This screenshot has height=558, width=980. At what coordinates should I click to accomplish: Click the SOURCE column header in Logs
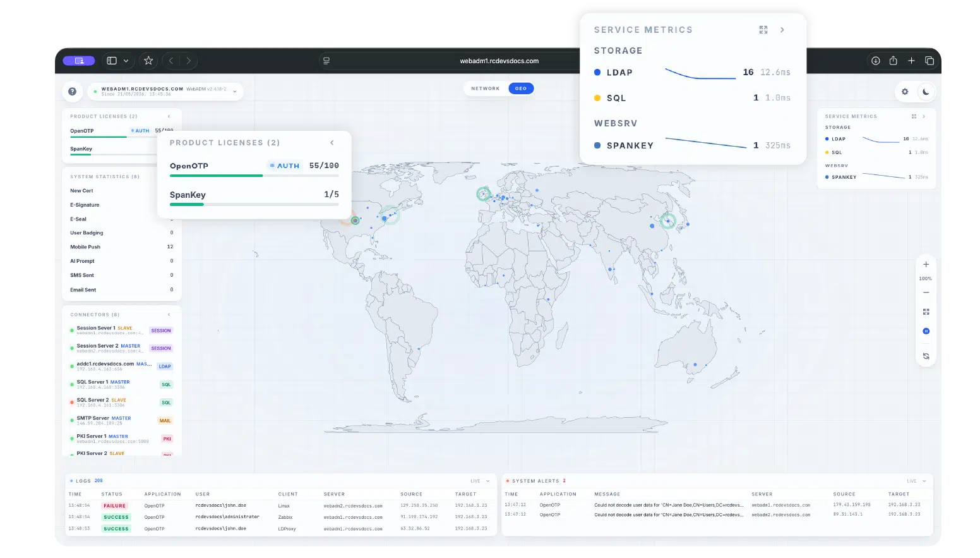pos(412,494)
